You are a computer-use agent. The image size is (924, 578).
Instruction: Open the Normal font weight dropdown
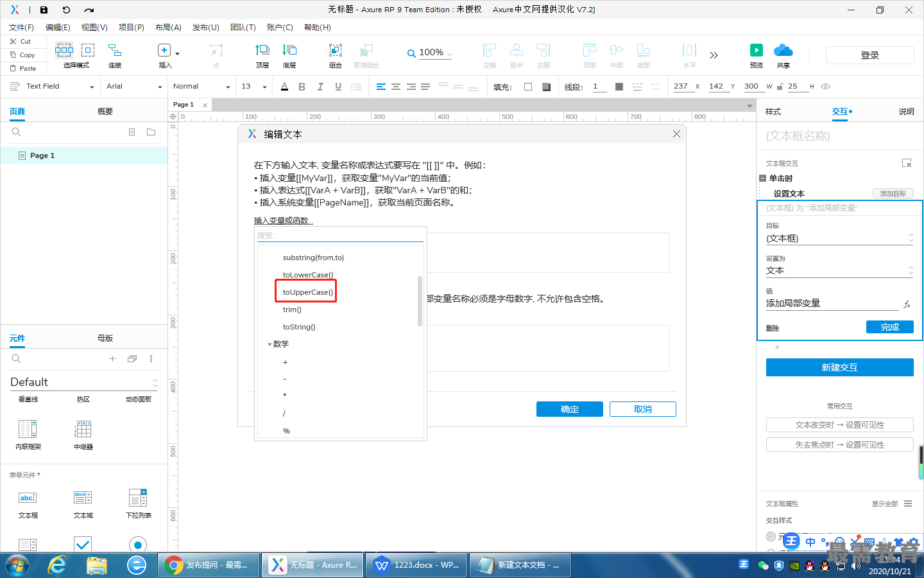pos(201,87)
